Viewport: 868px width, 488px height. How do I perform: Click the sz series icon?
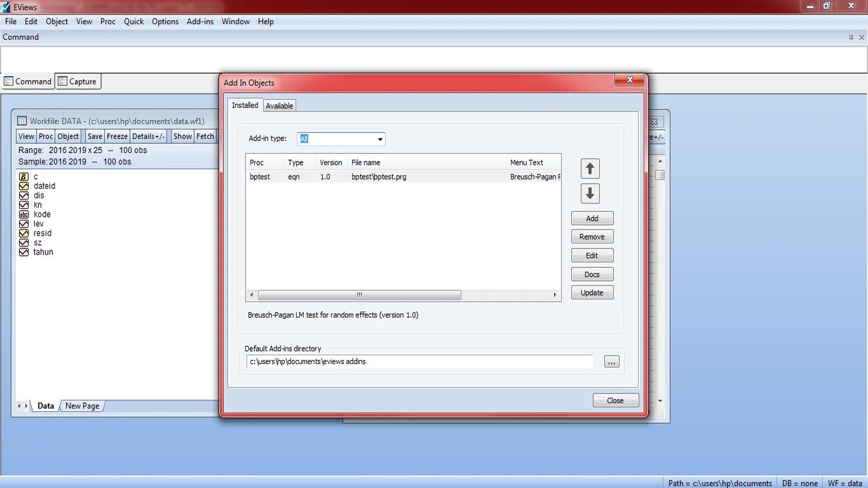[24, 243]
